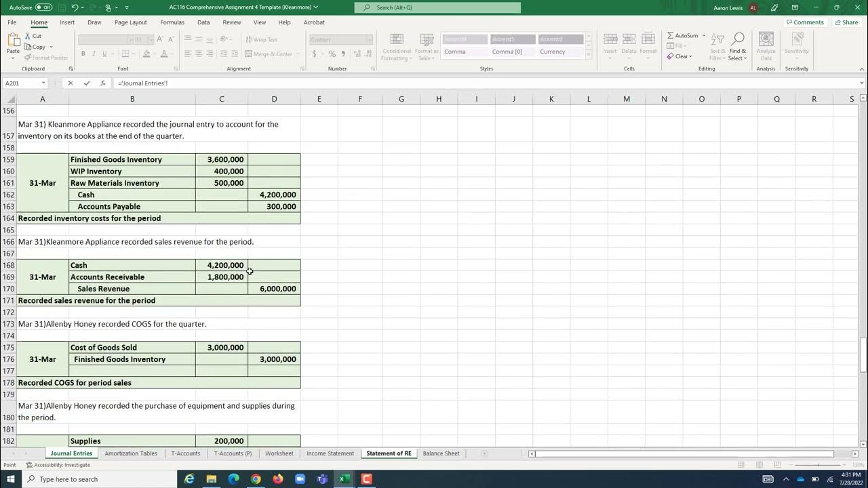Click the Font Color letter A icon
Screen dimensions: 868x488
click(x=163, y=54)
